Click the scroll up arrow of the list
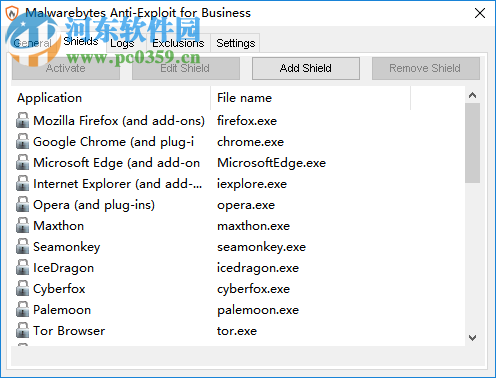 coord(472,95)
